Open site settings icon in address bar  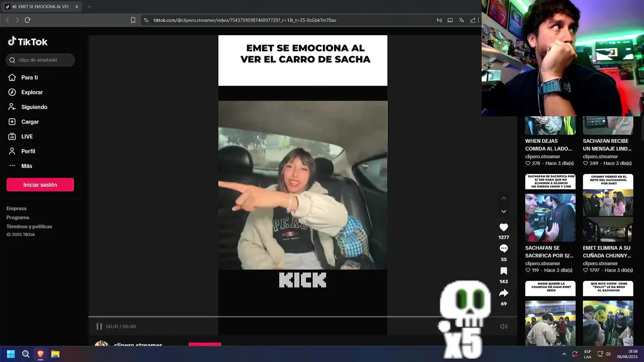click(146, 20)
